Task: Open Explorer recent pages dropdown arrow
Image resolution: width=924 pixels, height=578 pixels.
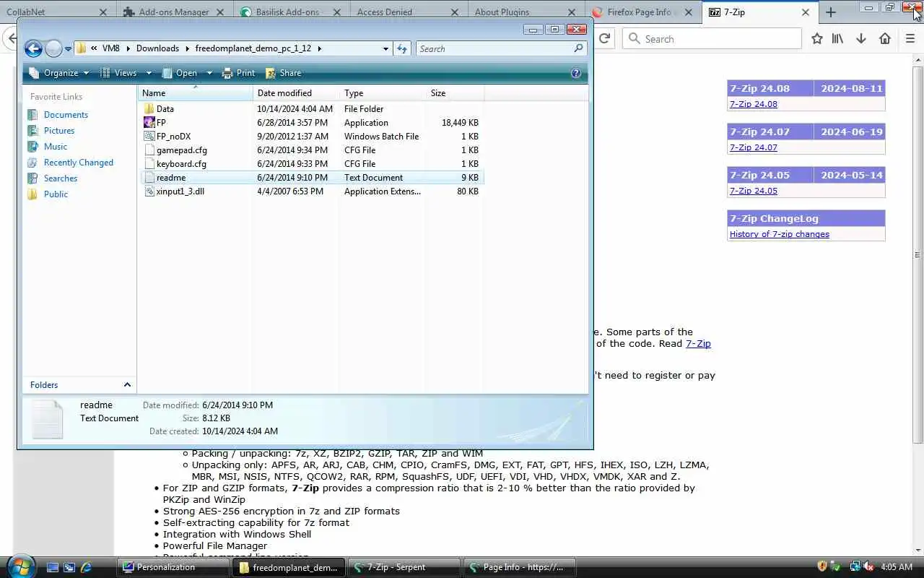Action: [69, 49]
